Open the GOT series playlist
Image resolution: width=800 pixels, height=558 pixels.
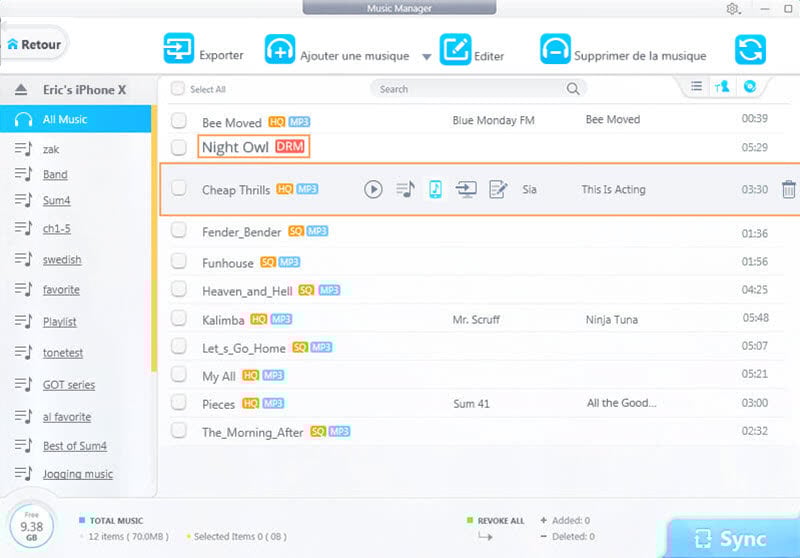click(69, 385)
